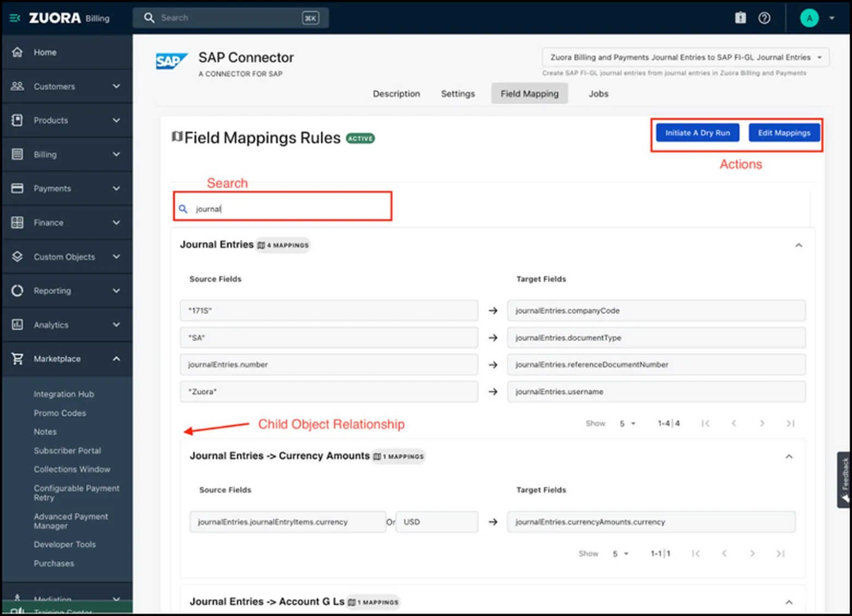Click the Payments card icon

[x=17, y=188]
